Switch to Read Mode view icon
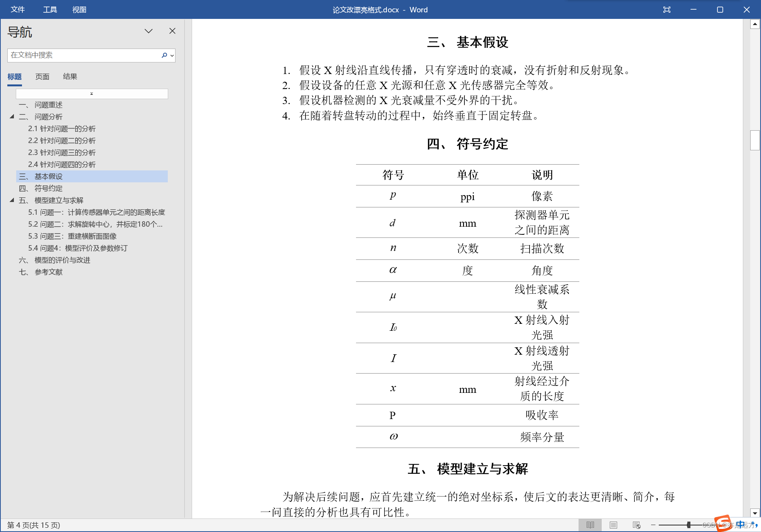The height and width of the screenshot is (532, 761). pos(590,525)
